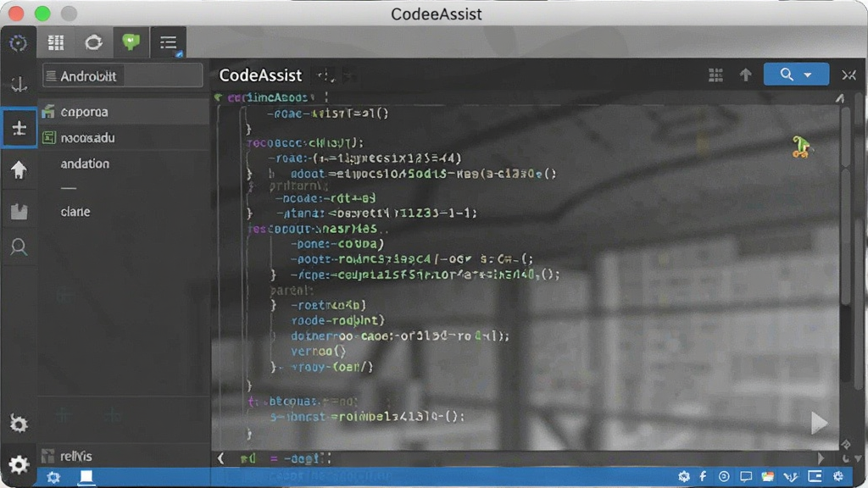Go to the home icon in sidebar
The image size is (868, 488).
(x=19, y=169)
